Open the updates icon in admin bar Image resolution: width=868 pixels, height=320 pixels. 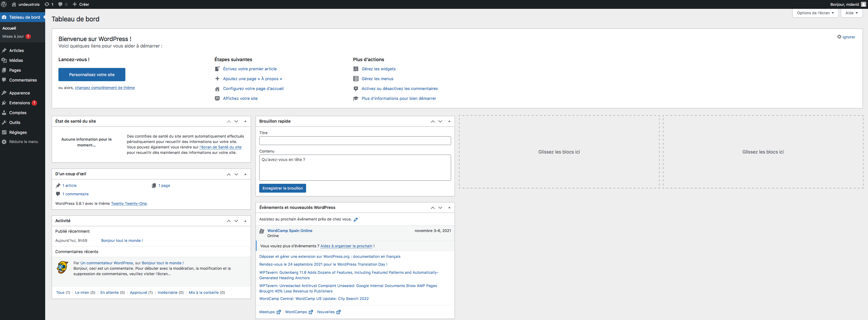pos(47,4)
